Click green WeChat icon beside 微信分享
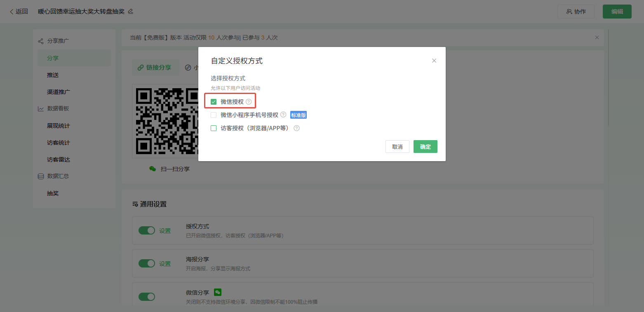The width and height of the screenshot is (644, 312). click(x=218, y=292)
